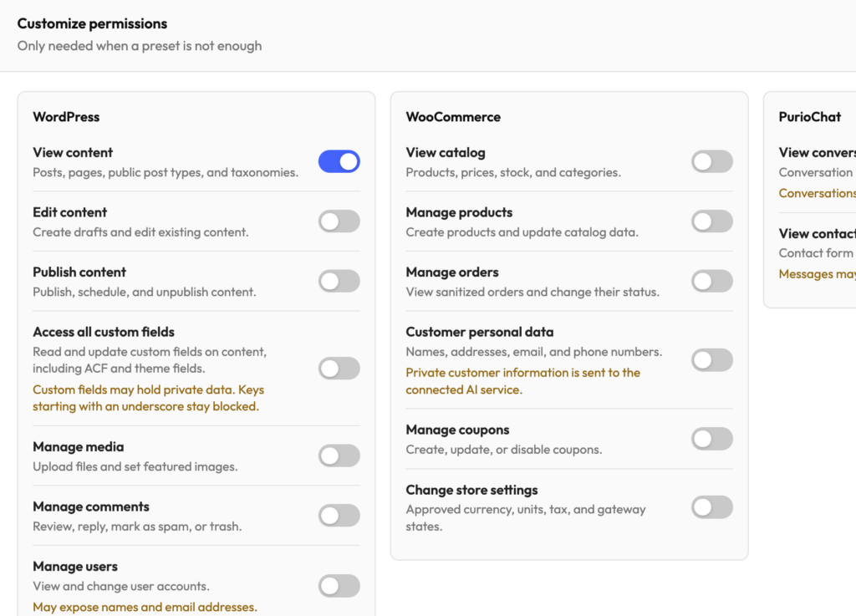The width and height of the screenshot is (856, 616).
Task: Toggle Manage media permission on
Action: tap(339, 456)
